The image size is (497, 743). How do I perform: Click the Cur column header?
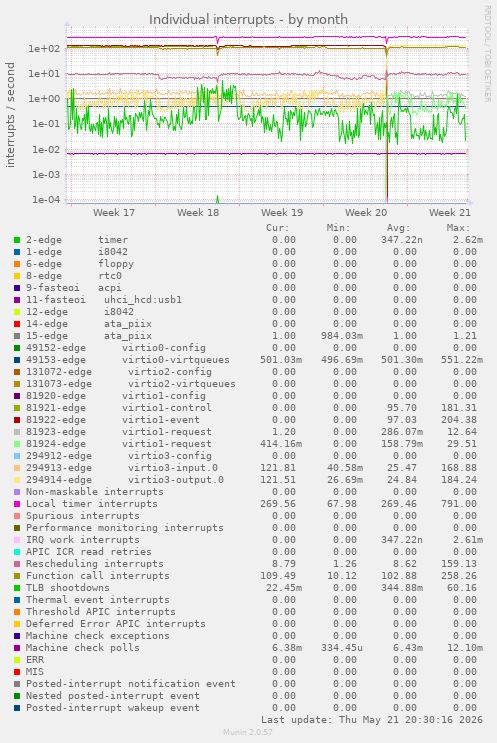click(x=278, y=228)
